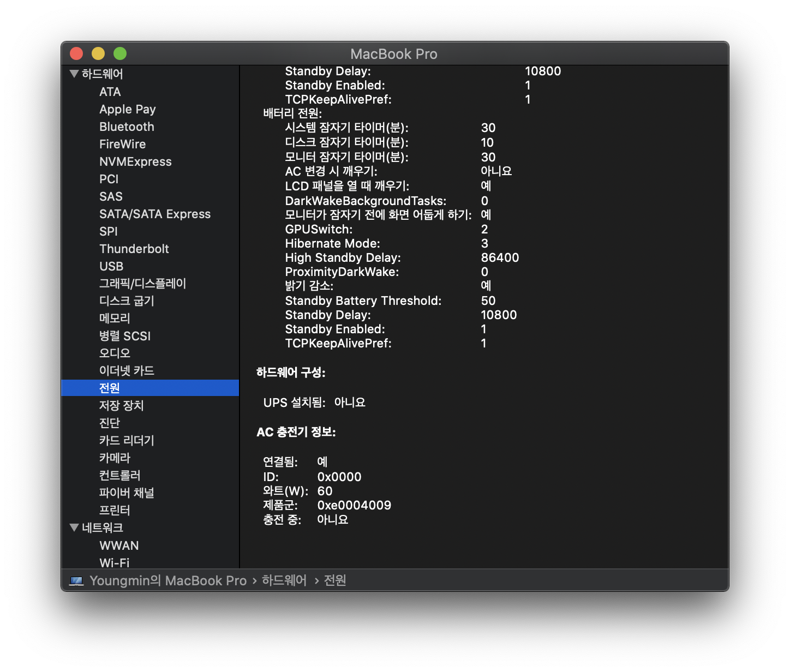Select SAS in the hardware list
Image resolution: width=790 pixels, height=672 pixels.
[111, 196]
